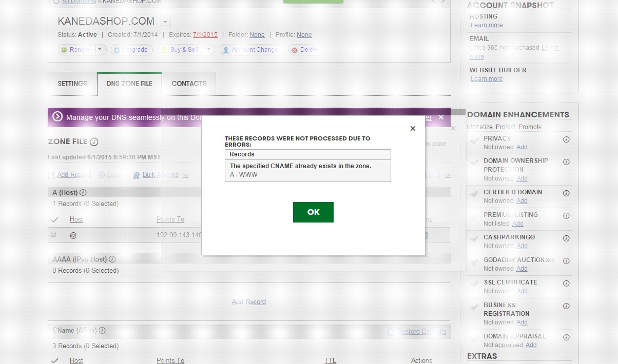
Task: Click the Folder None link
Action: pos(257,35)
